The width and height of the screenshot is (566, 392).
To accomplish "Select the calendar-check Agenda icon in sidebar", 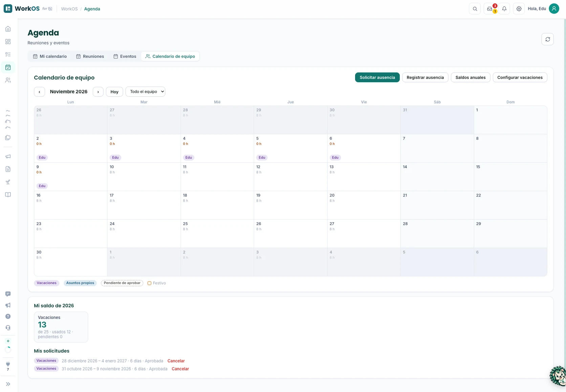I will pos(8,67).
